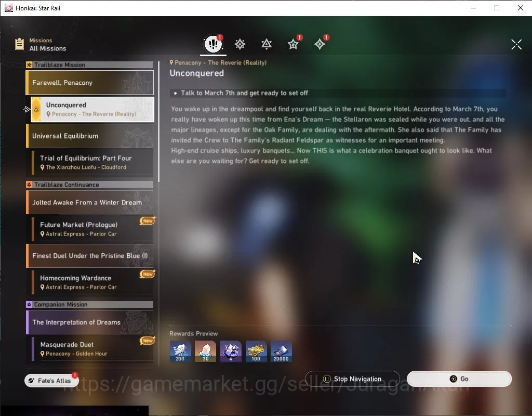The image size is (532, 416).
Task: Click the Missions clipboard icon
Action: [x=20, y=44]
